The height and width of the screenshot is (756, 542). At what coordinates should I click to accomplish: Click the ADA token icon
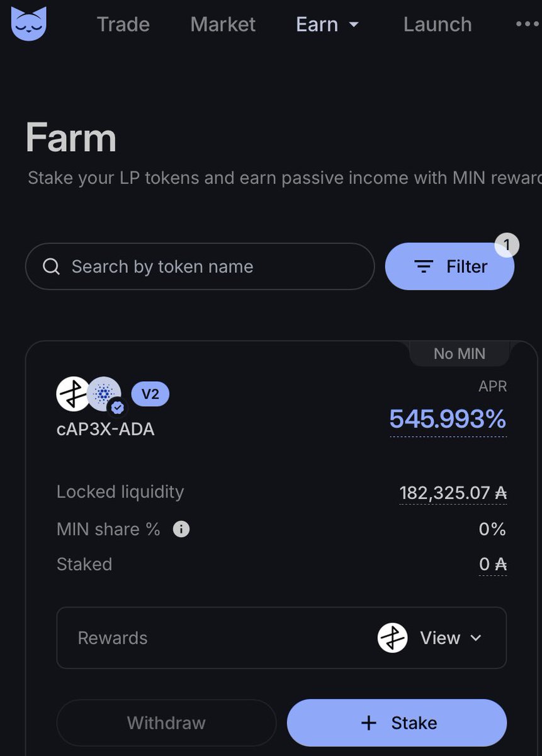tap(104, 394)
